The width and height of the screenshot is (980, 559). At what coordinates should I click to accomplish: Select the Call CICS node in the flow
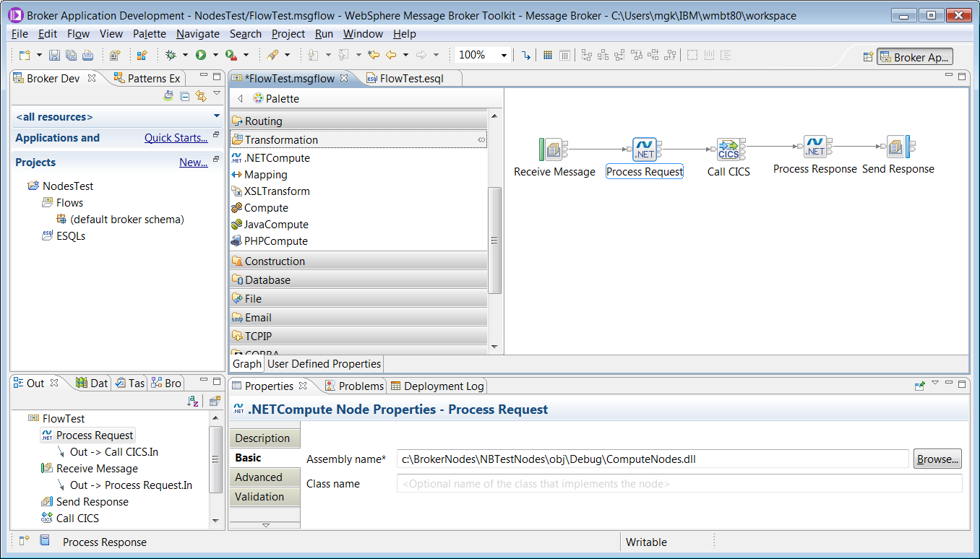728,149
